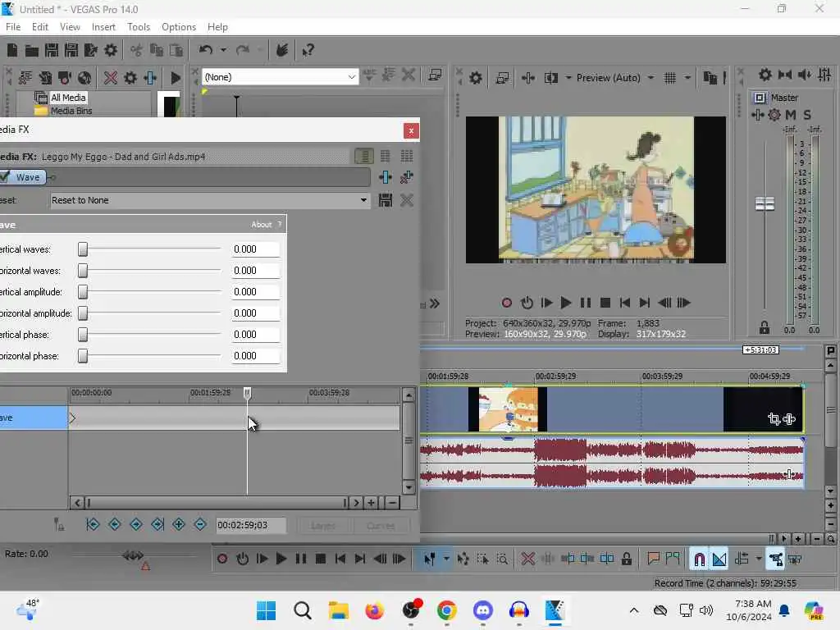Show the preview overlays grid icon
This screenshot has height=630, width=840.
pyautogui.click(x=669, y=78)
